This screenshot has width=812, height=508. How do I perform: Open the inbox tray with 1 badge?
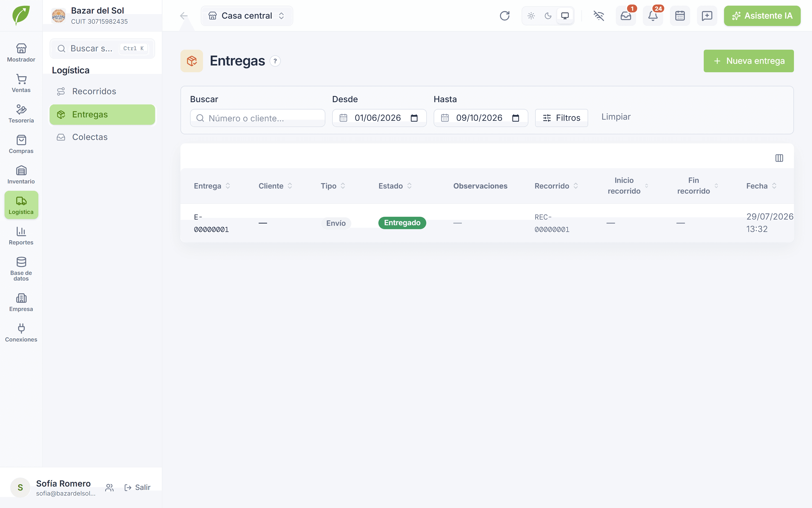click(x=626, y=16)
